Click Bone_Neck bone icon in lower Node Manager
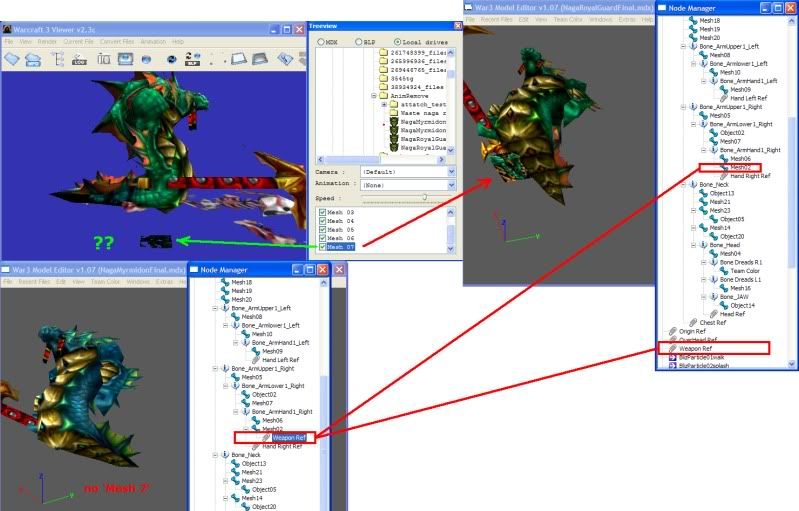Viewport: 799px width, 511px height. point(225,455)
